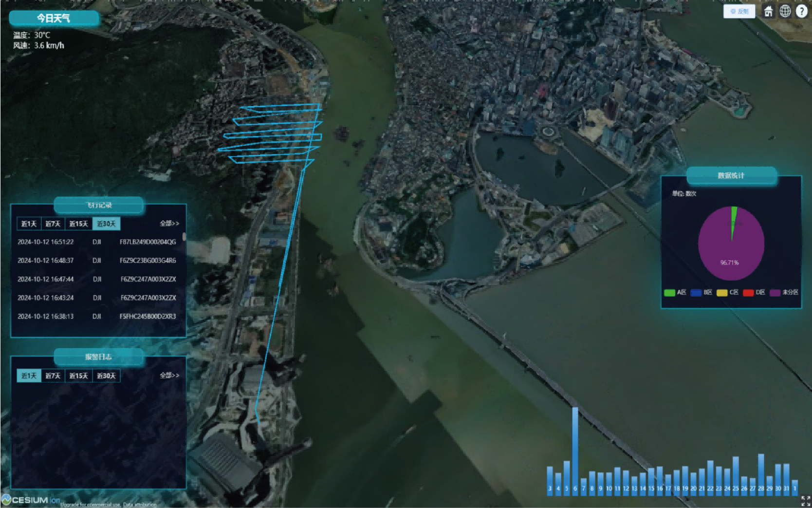Screen dimensions: 812x508
Task: Click the flight records panel scrollbar
Action: tap(184, 237)
